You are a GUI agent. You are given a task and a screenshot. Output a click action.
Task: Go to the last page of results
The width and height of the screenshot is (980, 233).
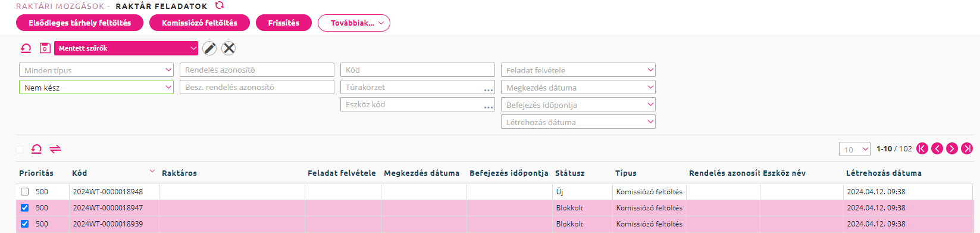click(967, 148)
